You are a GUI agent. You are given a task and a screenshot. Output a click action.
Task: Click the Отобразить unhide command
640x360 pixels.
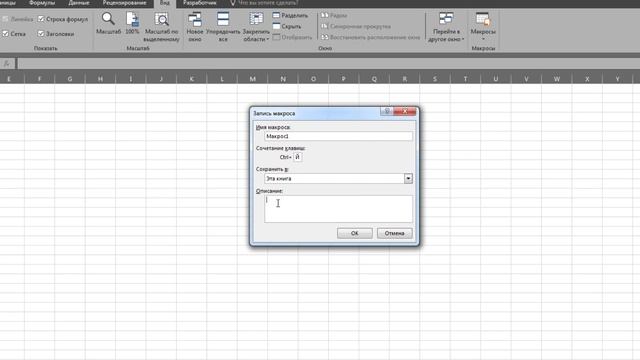click(x=292, y=37)
